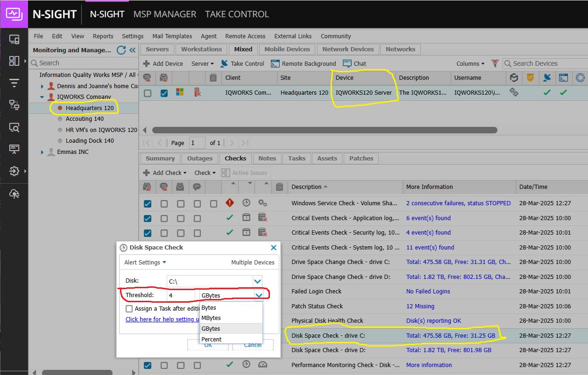
Task: Expand the Emmas INC tree node
Action: (42, 152)
